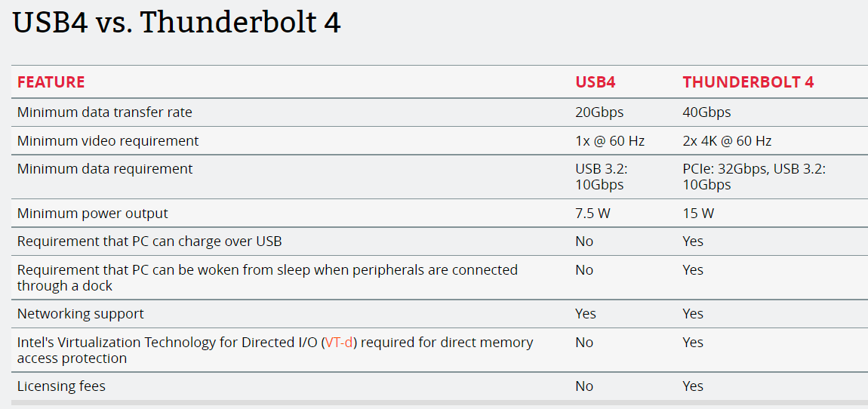The height and width of the screenshot is (409, 868).
Task: Click the 20Gbps USB4 transfer rate cell
Action: [x=599, y=112]
